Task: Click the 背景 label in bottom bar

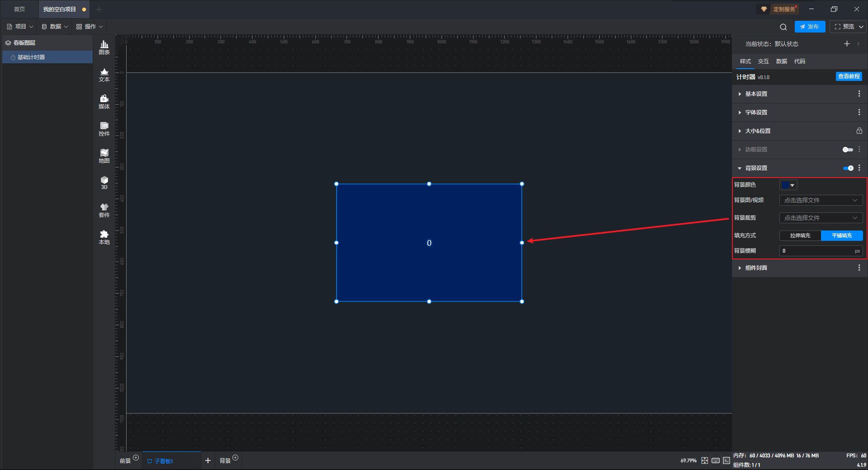Action: (225, 461)
